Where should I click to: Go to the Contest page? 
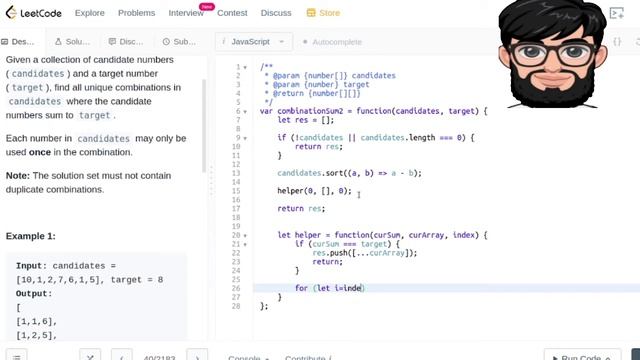click(232, 13)
